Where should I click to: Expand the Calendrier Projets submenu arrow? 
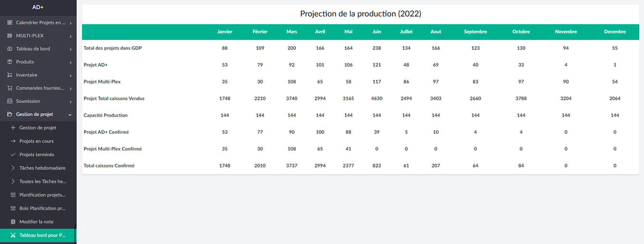point(71,23)
